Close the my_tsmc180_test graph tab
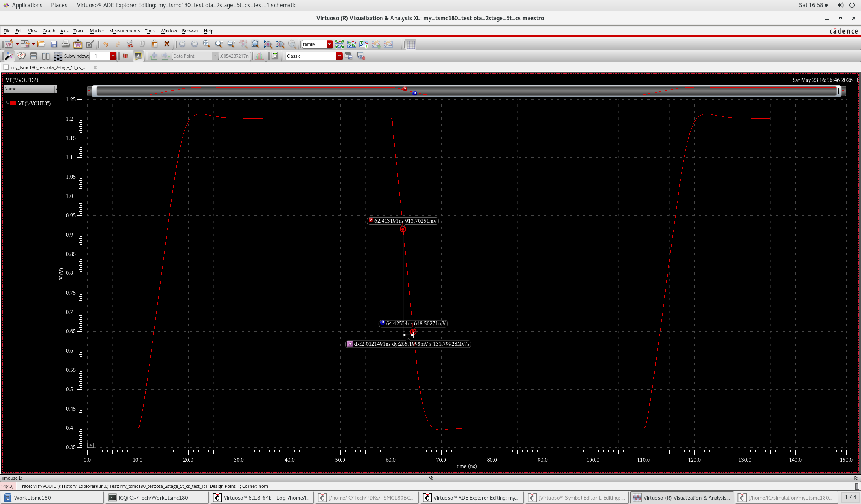861x504 pixels. (x=95, y=67)
